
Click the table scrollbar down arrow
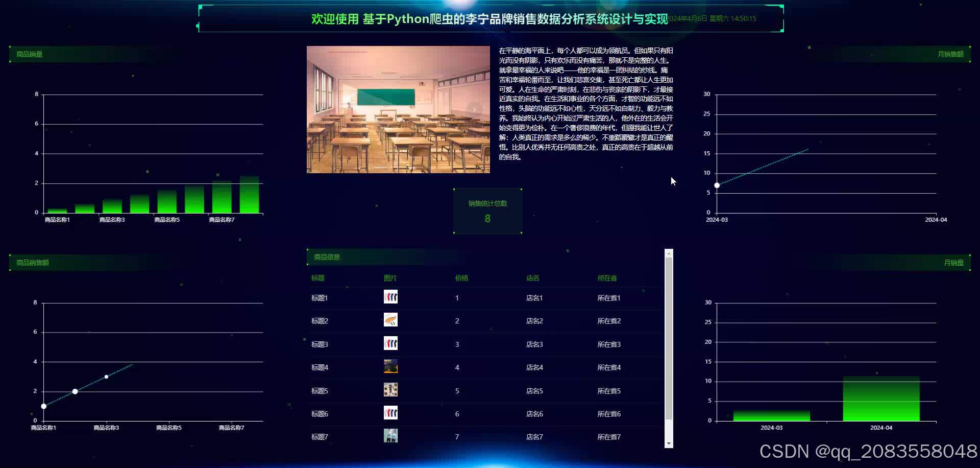pos(669,443)
